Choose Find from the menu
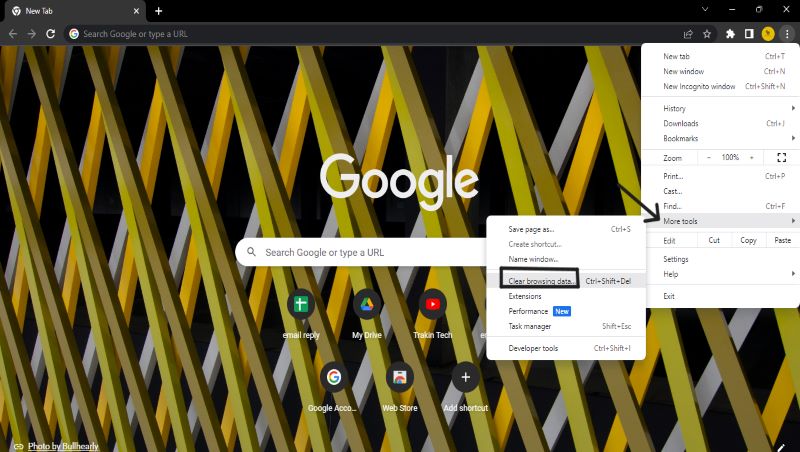 (x=720, y=206)
